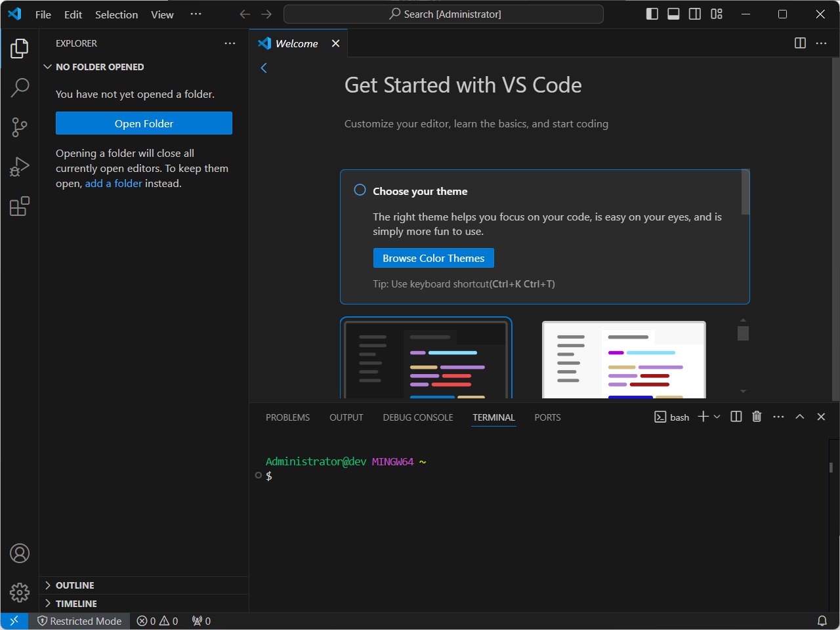Show more menus via title bar ellipsis
This screenshot has height=630, width=840.
click(x=196, y=14)
